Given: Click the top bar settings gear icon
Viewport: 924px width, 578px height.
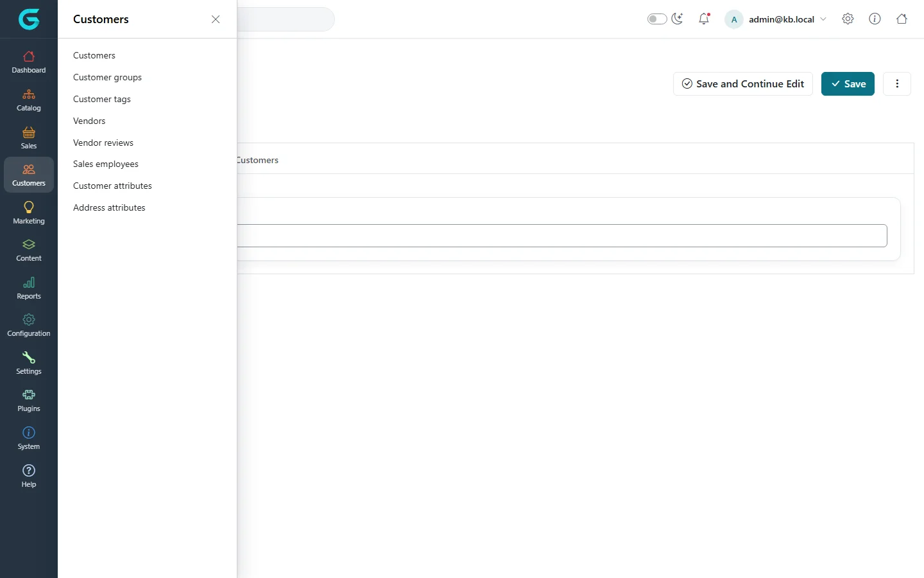Looking at the screenshot, I should pos(848,19).
